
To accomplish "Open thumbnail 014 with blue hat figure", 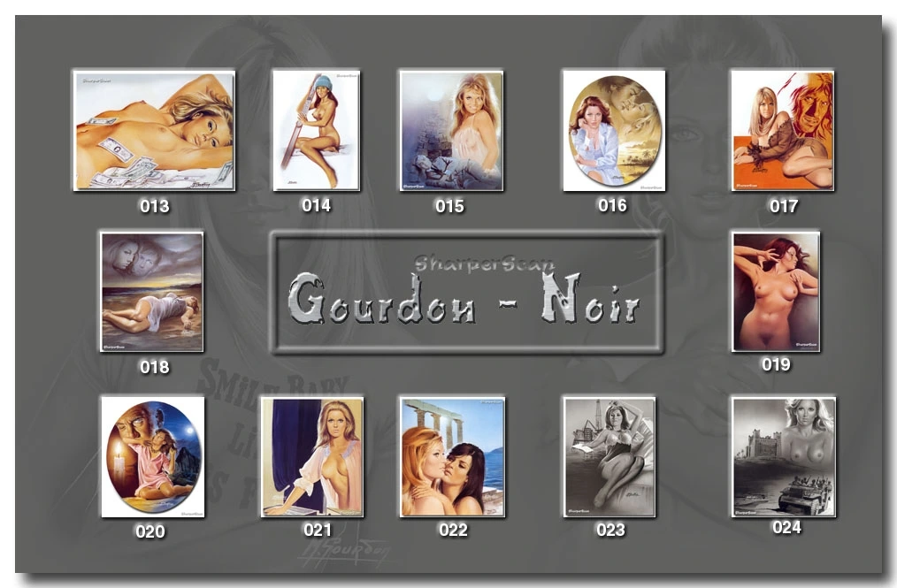I will [316, 130].
